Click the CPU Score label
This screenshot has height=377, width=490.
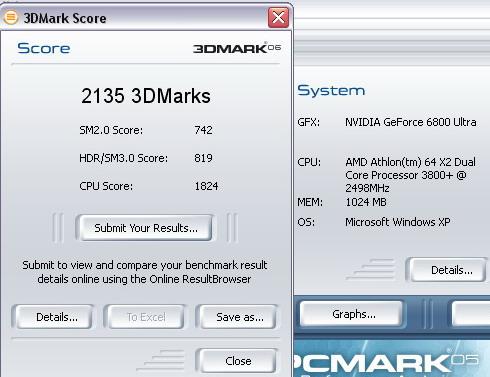click(106, 186)
